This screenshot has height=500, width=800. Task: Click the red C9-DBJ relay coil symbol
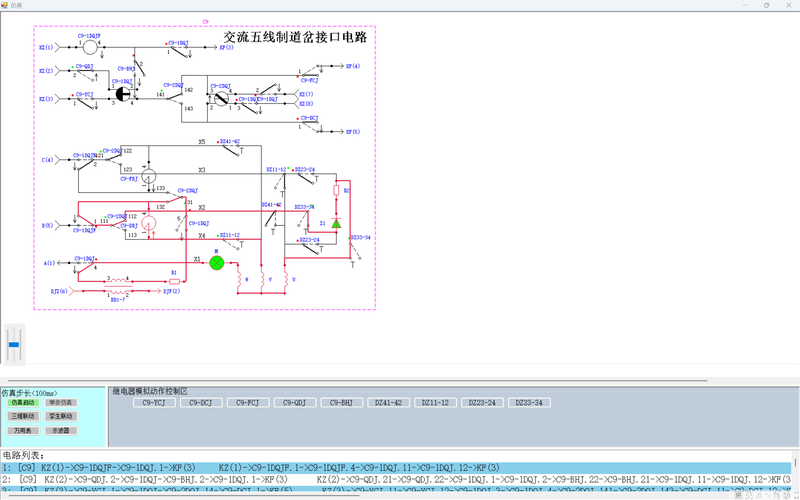148,223
